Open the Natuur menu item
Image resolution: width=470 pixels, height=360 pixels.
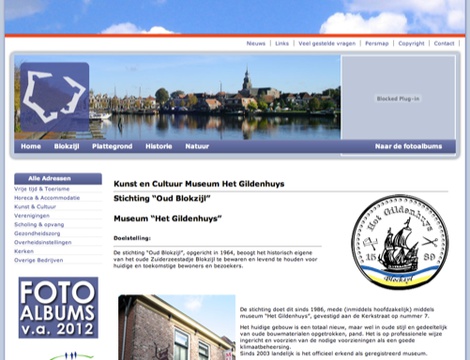click(197, 146)
